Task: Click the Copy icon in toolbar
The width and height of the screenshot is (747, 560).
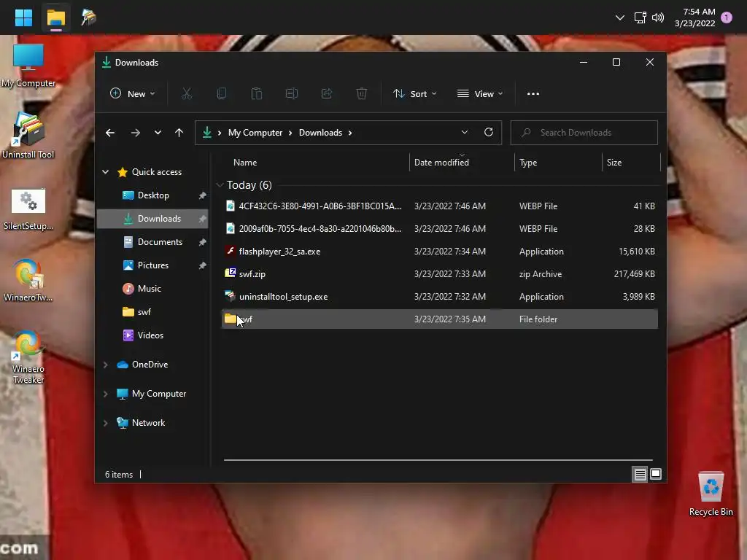Action: tap(222, 94)
